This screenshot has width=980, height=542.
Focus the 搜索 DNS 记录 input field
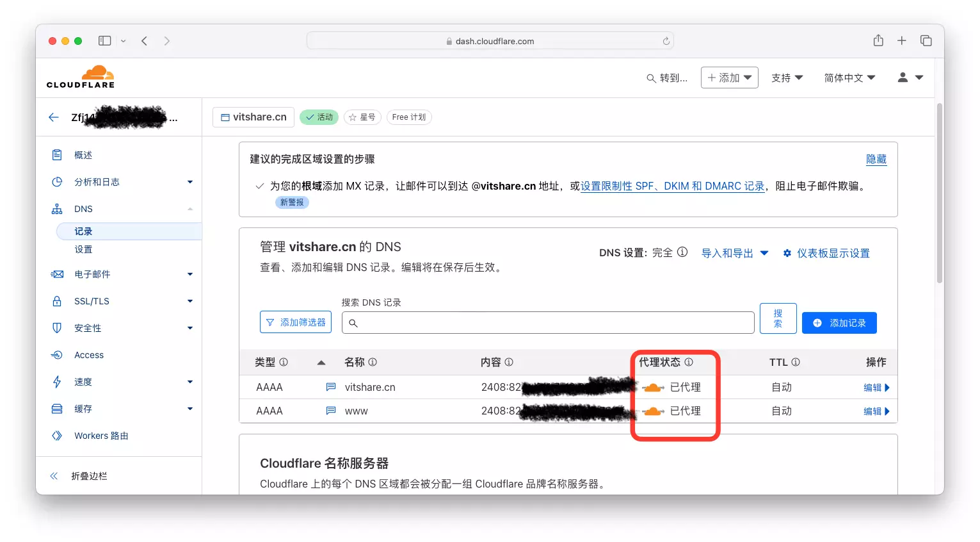click(548, 322)
